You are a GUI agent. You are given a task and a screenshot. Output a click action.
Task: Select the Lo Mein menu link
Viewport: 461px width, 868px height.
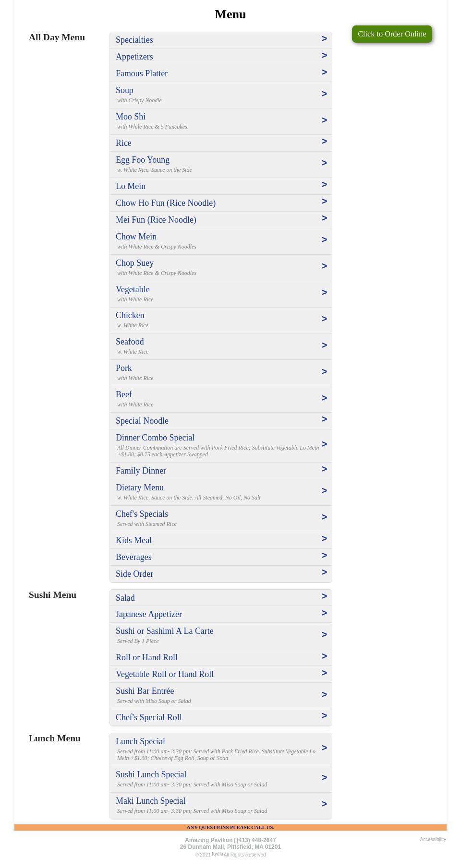tap(131, 186)
